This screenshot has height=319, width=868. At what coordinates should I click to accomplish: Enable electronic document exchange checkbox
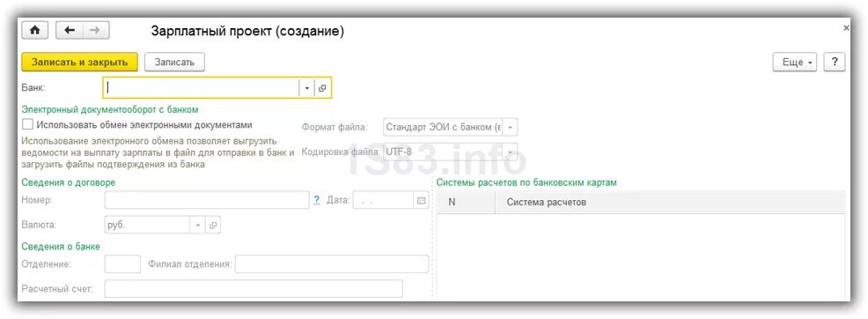27,124
